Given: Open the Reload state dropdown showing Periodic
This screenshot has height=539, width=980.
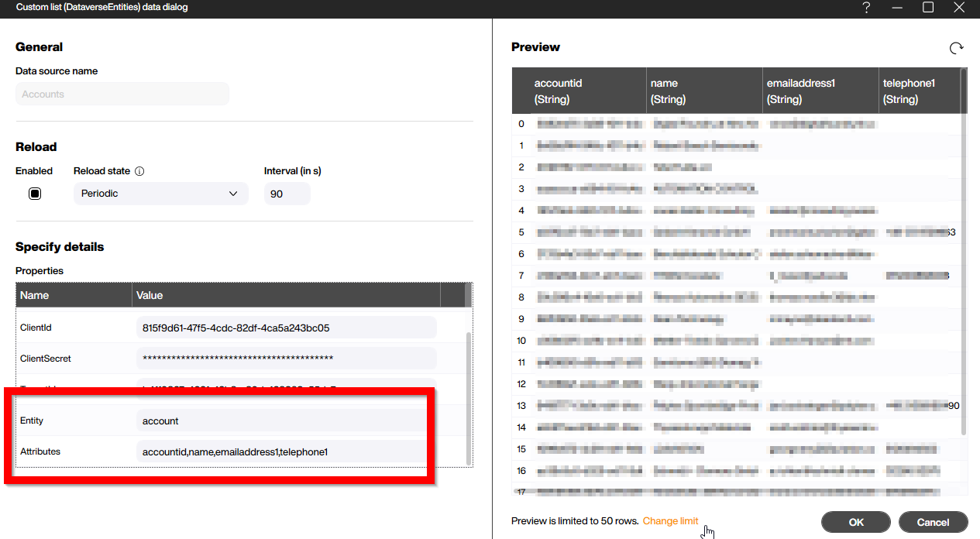Looking at the screenshot, I should pos(160,193).
